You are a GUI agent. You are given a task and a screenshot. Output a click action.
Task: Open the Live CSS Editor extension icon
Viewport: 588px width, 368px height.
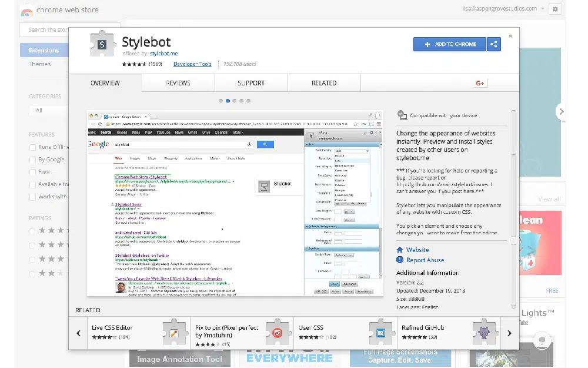(x=175, y=332)
